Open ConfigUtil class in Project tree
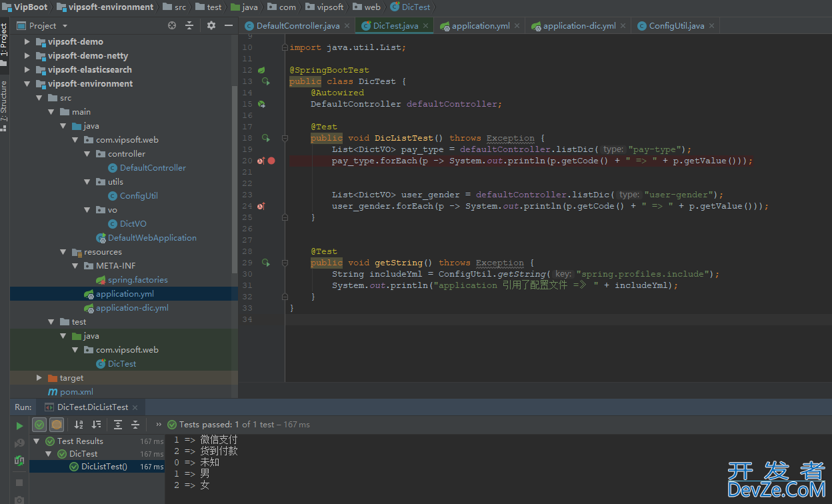The height and width of the screenshot is (504, 832). (133, 196)
